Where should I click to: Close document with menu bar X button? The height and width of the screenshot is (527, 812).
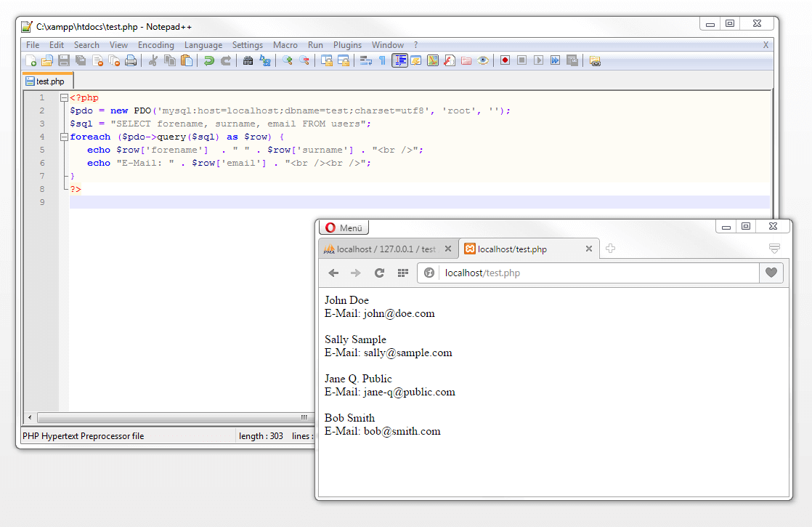pos(766,45)
